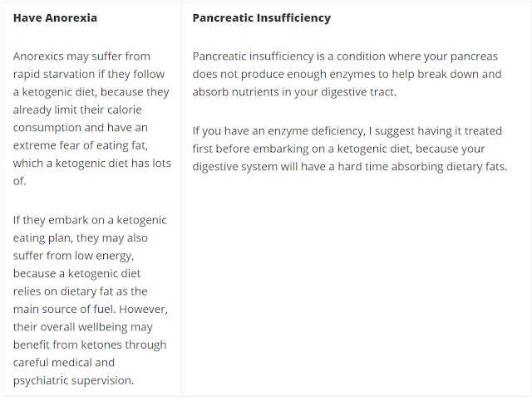Image resolution: width=532 pixels, height=401 pixels.
Task: Click the phrase "before embarking on a ketogenic diet"
Action: pos(316,149)
